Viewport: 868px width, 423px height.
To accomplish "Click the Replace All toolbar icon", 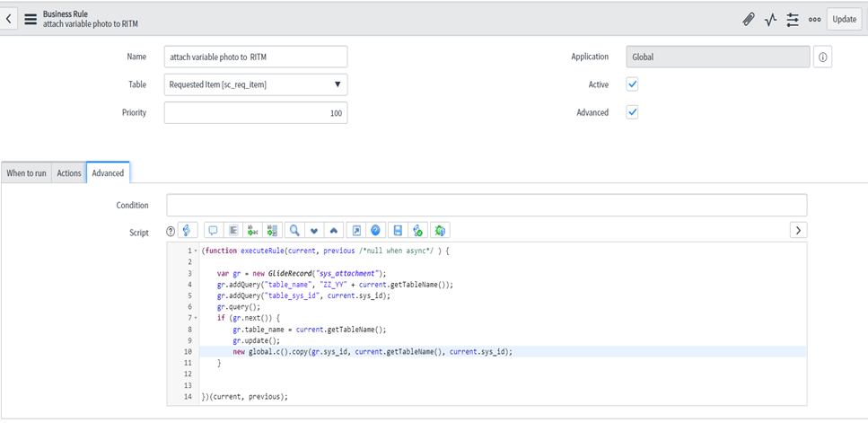I will point(274,230).
